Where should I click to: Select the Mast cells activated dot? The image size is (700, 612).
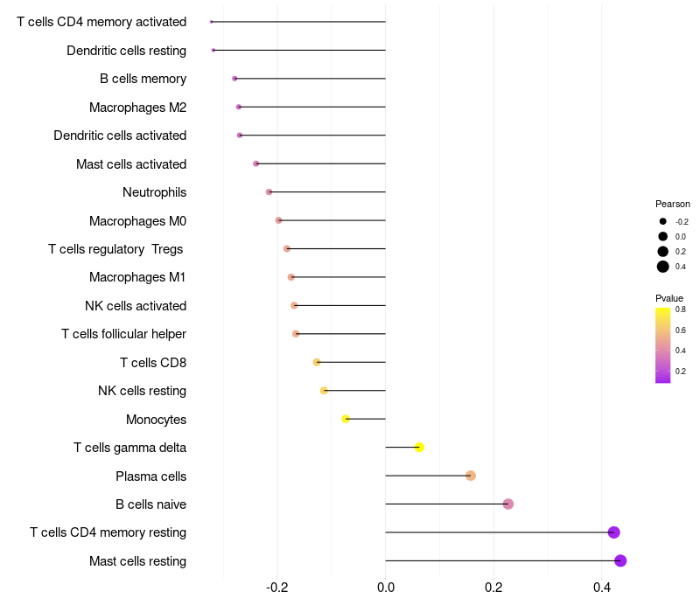[x=255, y=163]
